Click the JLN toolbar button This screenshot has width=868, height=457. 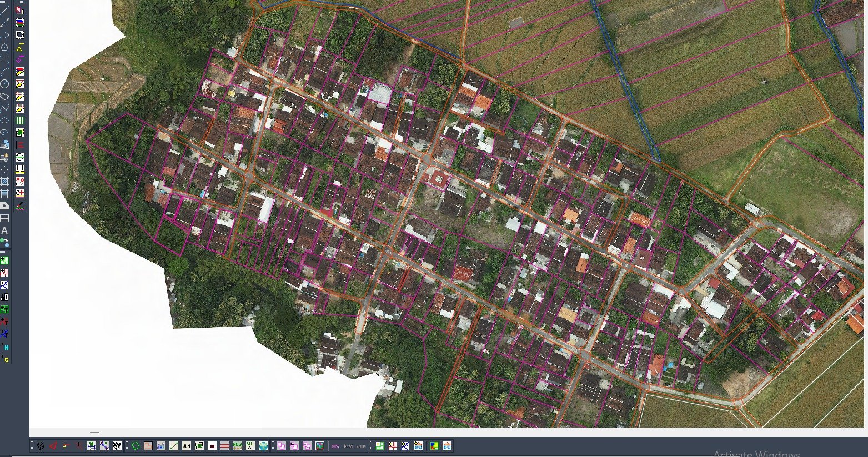pyautogui.click(x=187, y=445)
